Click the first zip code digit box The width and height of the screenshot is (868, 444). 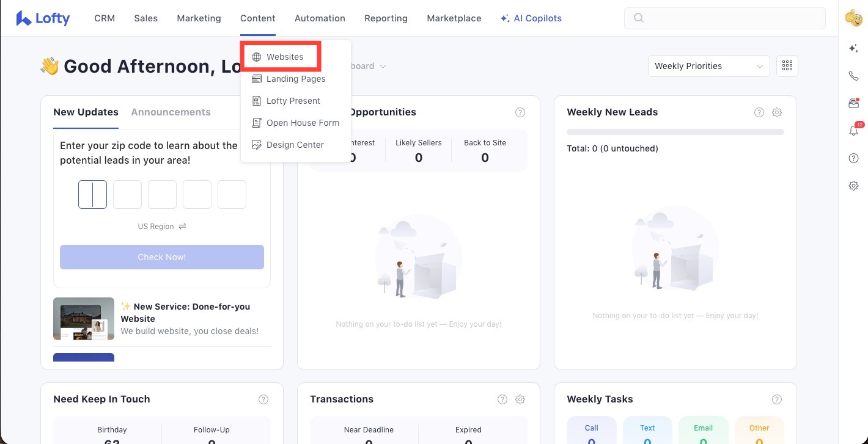92,194
